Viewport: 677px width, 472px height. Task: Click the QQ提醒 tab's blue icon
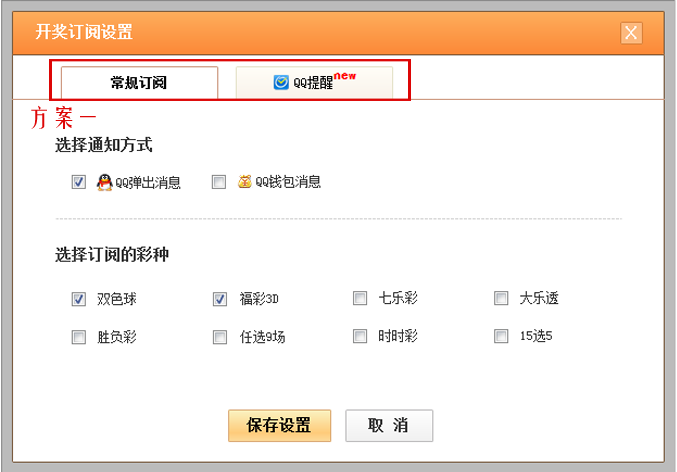pos(281,83)
